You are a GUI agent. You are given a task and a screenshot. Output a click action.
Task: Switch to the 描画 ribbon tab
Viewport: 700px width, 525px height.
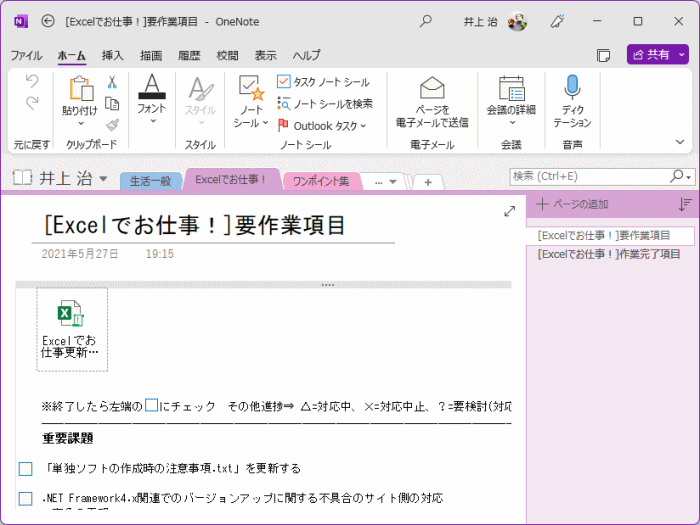[x=151, y=55]
